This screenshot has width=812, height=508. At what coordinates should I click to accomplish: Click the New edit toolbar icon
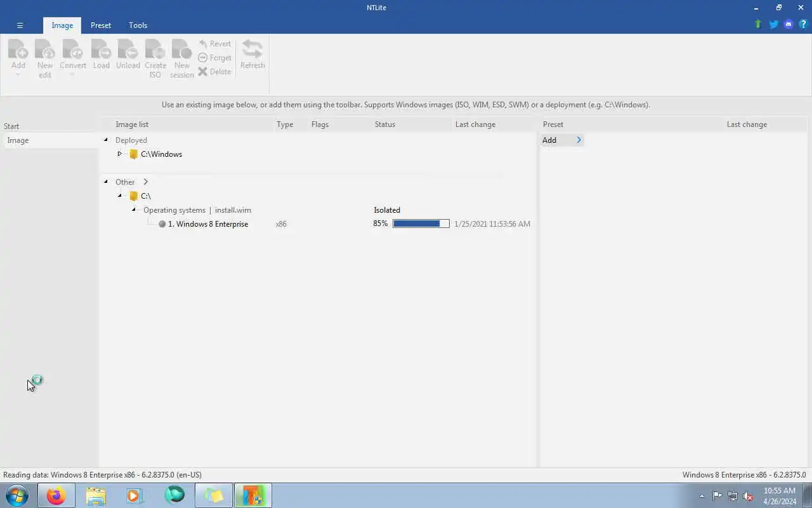click(44, 50)
